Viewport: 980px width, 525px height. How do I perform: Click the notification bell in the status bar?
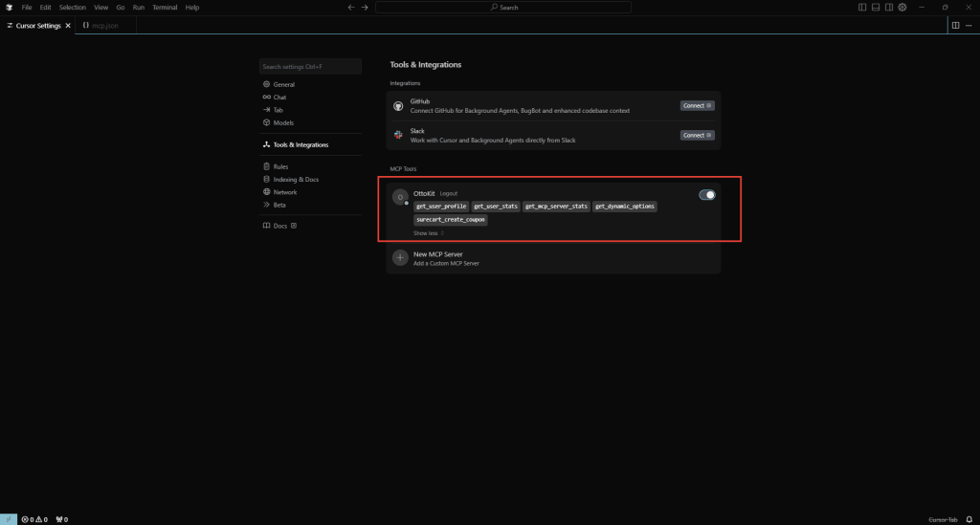[969, 519]
